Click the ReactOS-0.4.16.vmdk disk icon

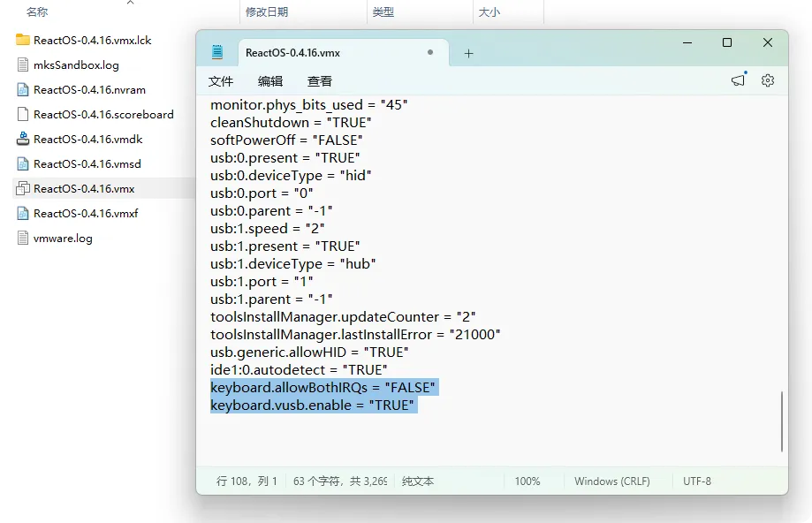pos(23,139)
